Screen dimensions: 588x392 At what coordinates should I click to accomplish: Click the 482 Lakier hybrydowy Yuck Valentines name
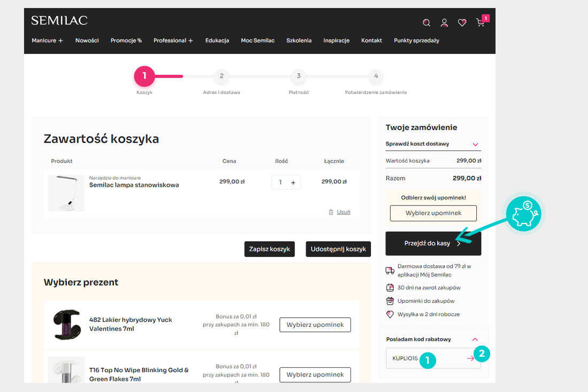130,324
